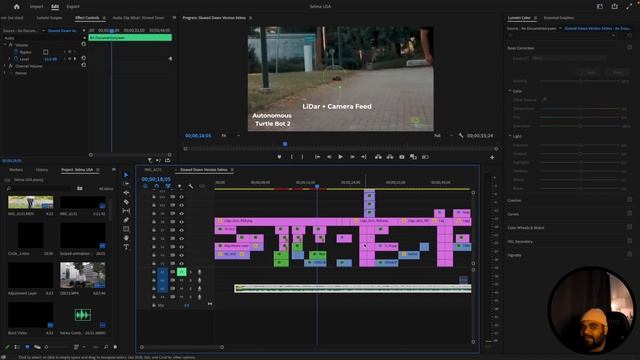Select the Track Select Forward tool
640x360 pixels.
pyautogui.click(x=126, y=184)
